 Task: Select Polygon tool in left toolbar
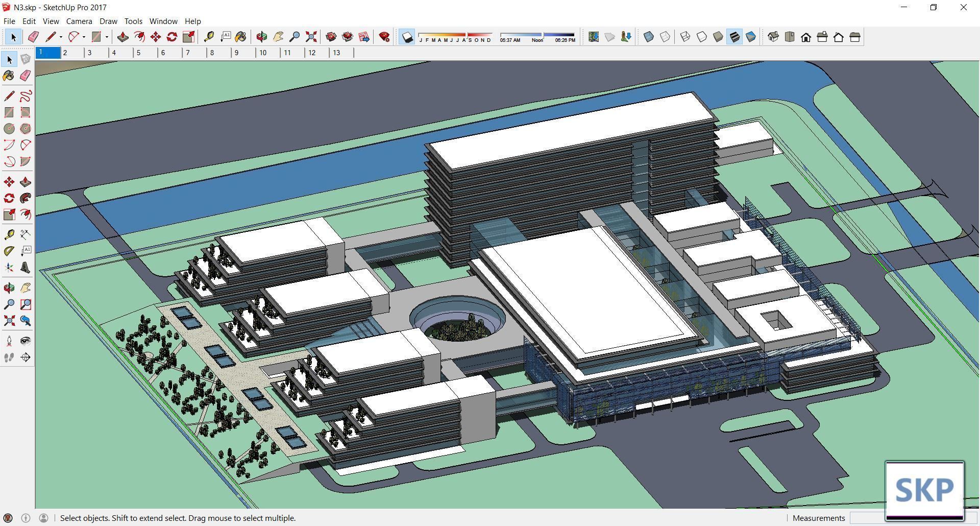coord(26,129)
